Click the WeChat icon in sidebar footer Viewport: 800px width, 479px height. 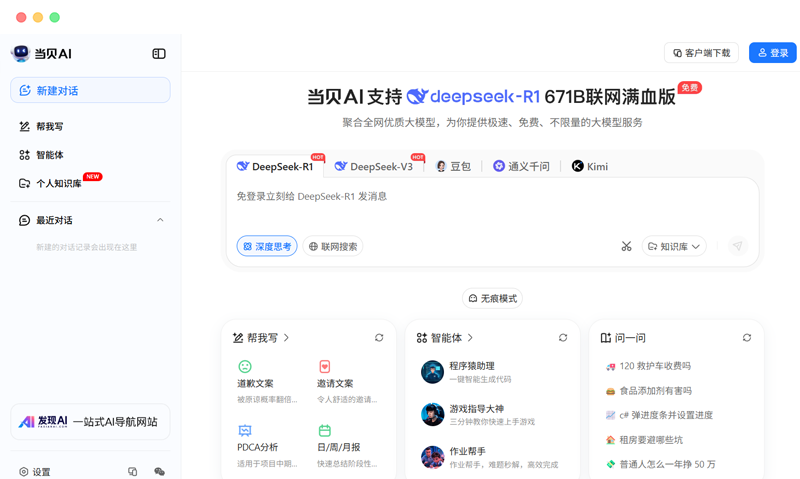[x=159, y=472]
